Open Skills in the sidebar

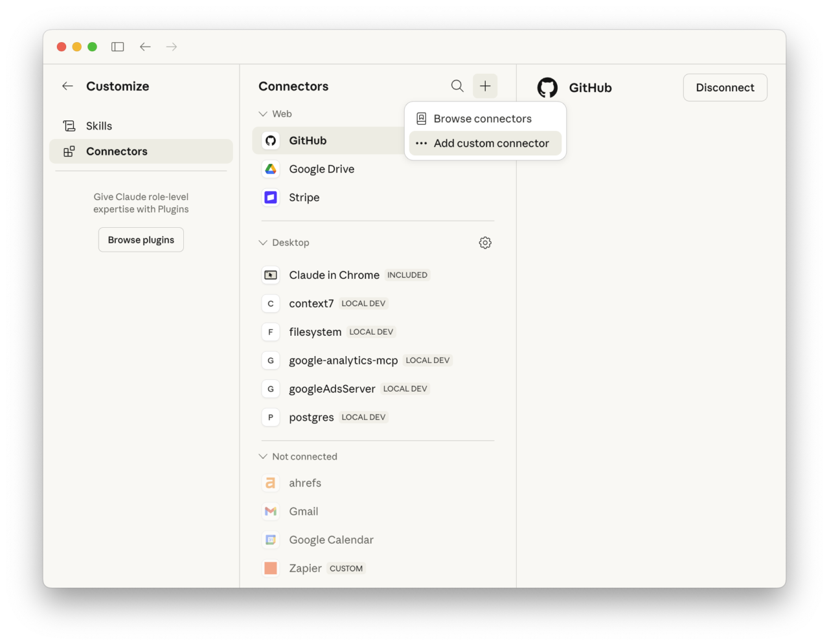pos(99,126)
